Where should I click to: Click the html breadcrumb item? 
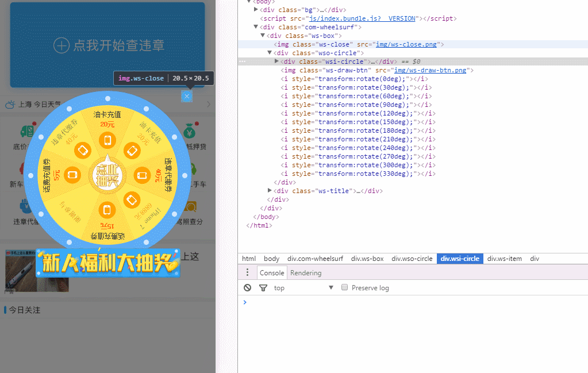coord(249,259)
